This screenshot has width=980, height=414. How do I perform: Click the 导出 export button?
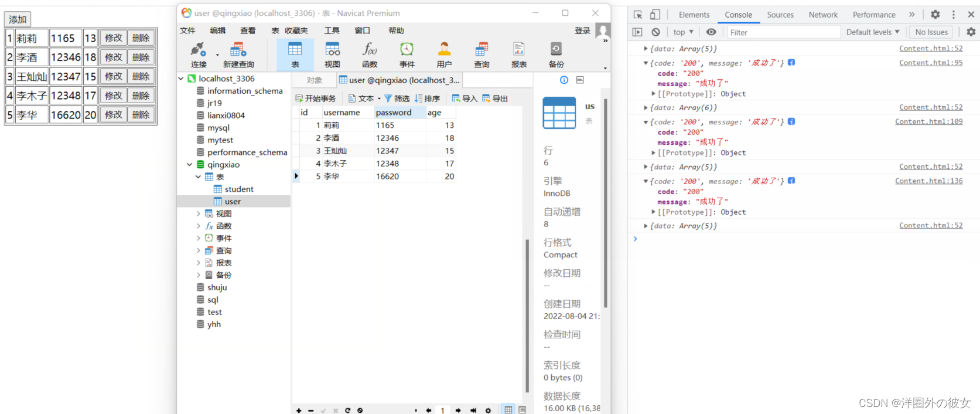tap(494, 99)
